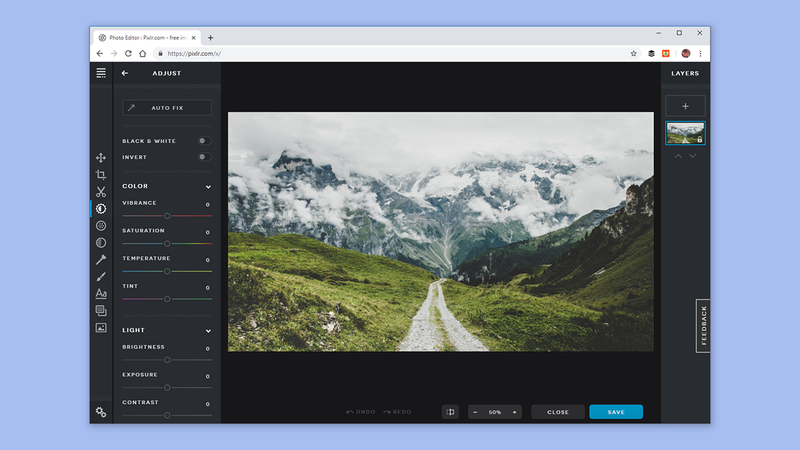Click the Close button

pos(558,412)
